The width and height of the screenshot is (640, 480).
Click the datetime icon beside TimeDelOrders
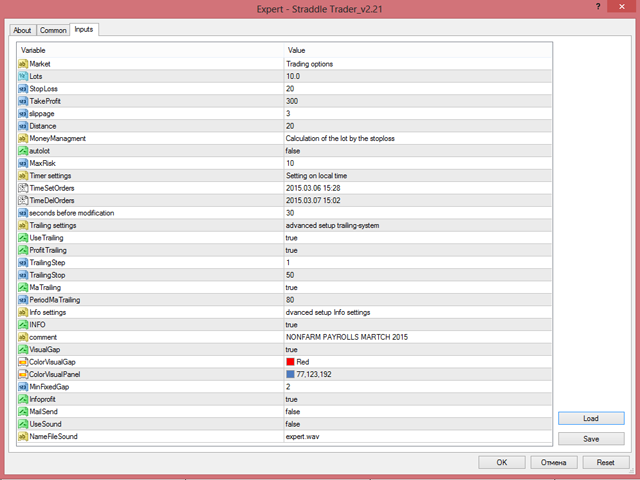coord(23,200)
